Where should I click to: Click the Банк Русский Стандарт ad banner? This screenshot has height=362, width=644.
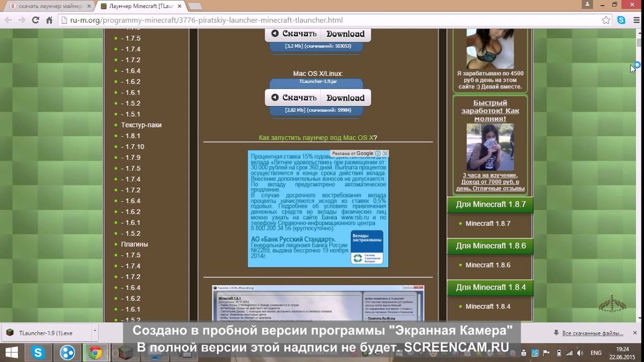click(x=318, y=209)
